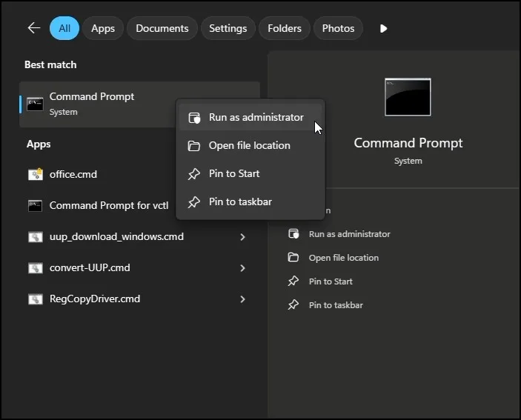521x420 pixels.
Task: Click the folder icon in the preview pane
Action: [x=293, y=257]
